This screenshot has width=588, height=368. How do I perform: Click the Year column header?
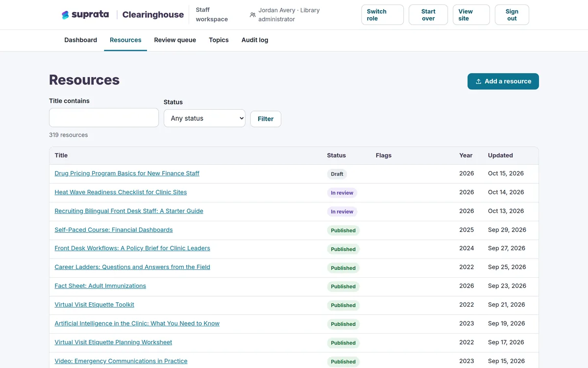pos(466,156)
